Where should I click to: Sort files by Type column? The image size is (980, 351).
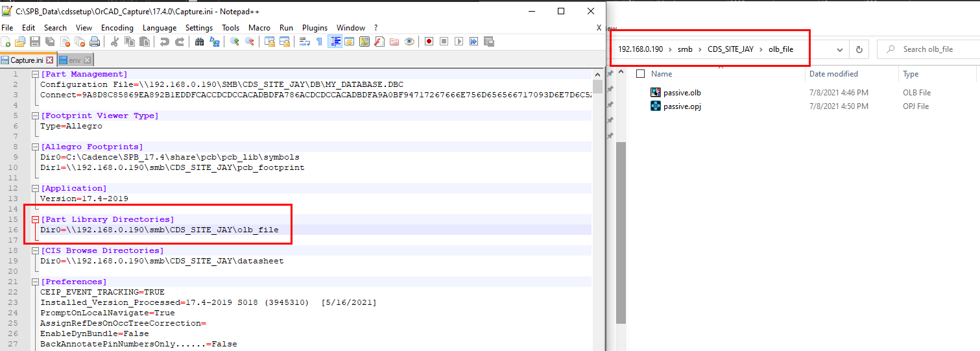tap(911, 74)
